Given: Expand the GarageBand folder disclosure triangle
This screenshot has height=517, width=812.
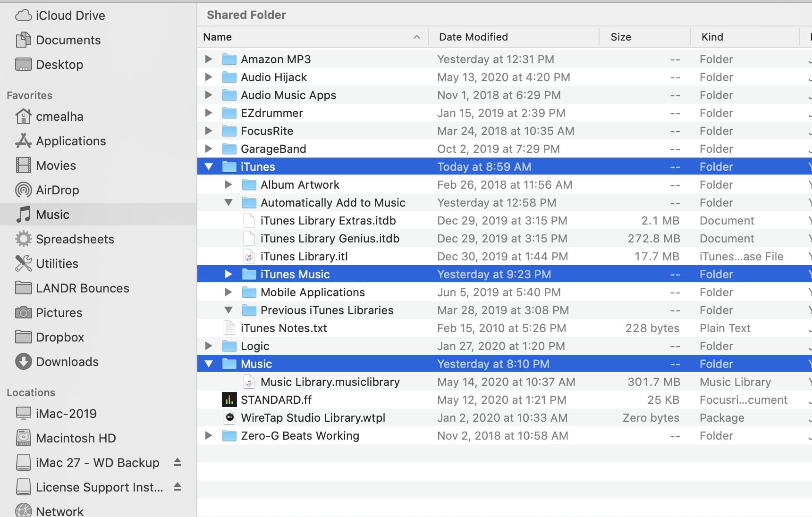Looking at the screenshot, I should pyautogui.click(x=209, y=149).
